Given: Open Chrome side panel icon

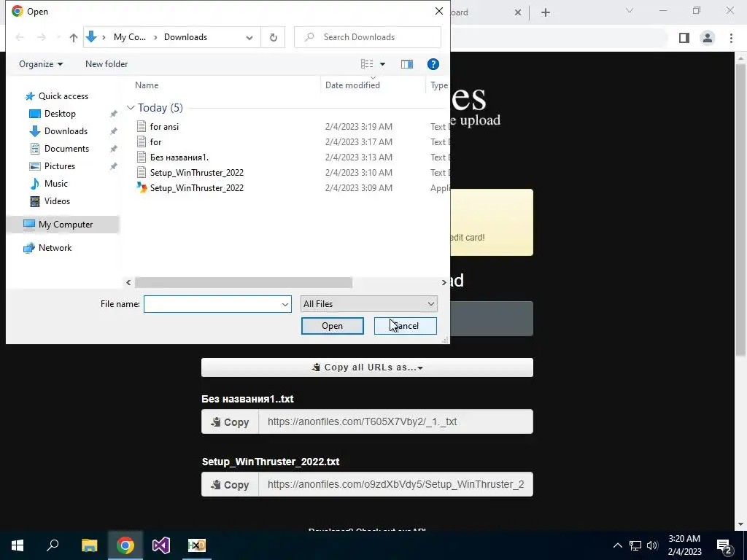Looking at the screenshot, I should [x=684, y=38].
